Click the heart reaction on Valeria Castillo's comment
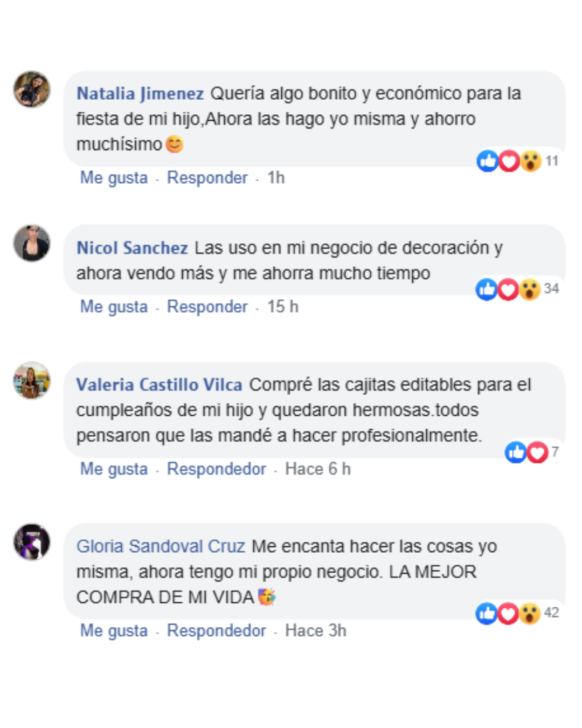Viewport: 582px width, 728px height. click(x=537, y=452)
